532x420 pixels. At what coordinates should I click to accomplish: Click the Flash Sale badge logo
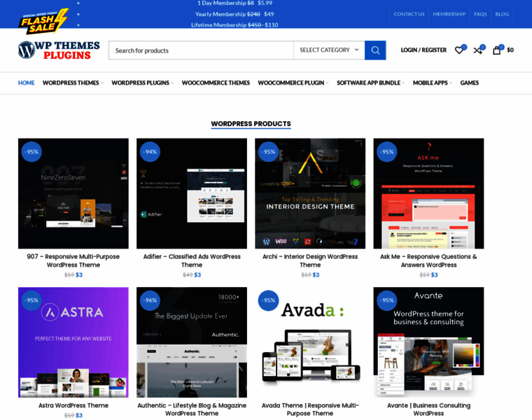43,21
